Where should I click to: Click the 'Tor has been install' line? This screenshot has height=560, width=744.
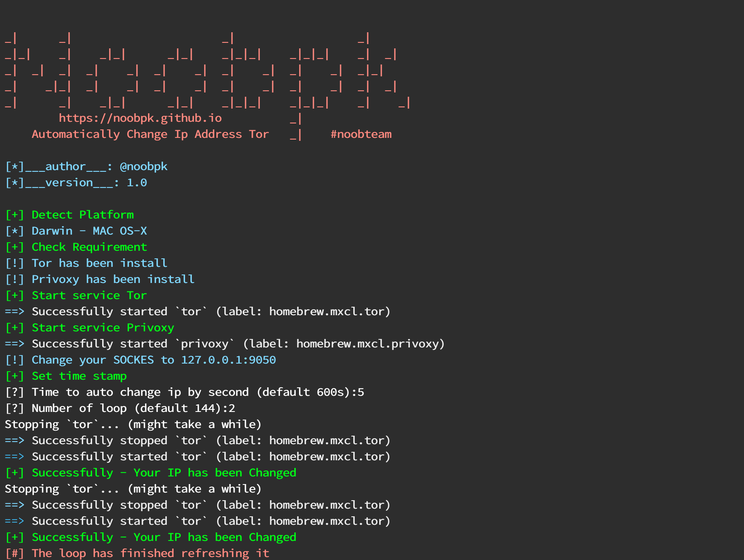point(86,263)
